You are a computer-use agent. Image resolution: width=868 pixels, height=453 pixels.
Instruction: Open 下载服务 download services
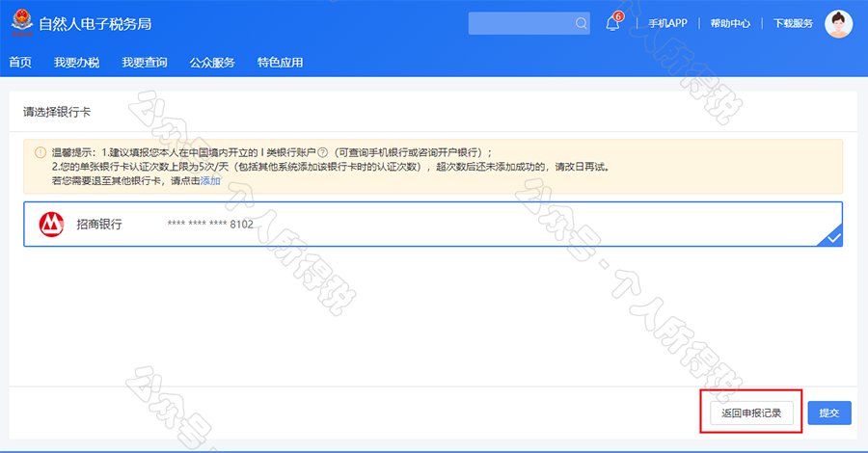pyautogui.click(x=793, y=24)
